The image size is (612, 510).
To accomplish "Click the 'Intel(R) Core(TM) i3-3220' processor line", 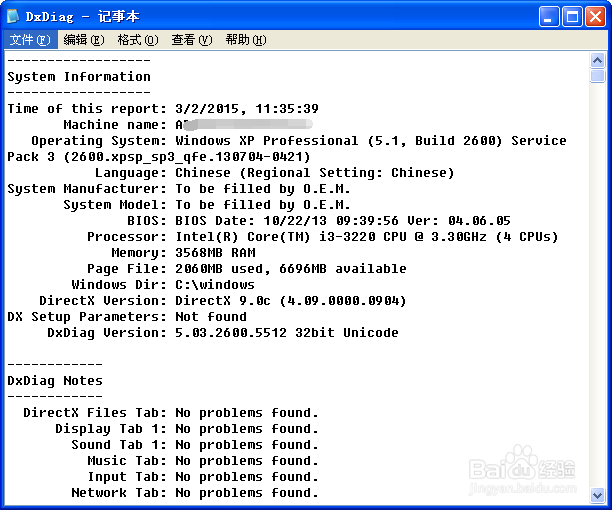I will (x=323, y=236).
